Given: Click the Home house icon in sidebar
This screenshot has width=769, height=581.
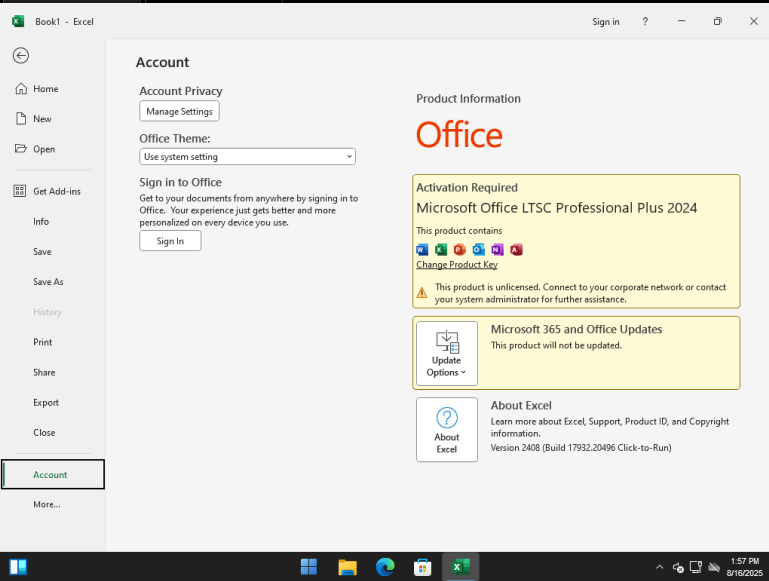Looking at the screenshot, I should [x=21, y=89].
